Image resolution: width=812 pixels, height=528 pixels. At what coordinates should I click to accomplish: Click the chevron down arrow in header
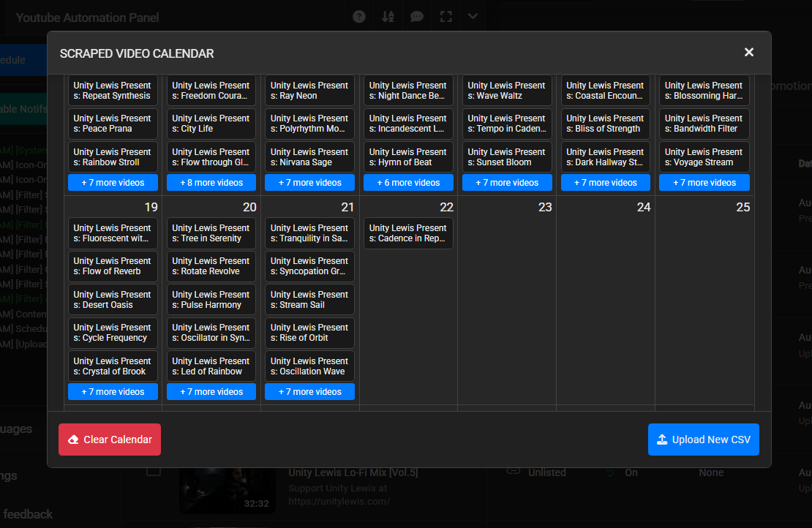pos(473,17)
